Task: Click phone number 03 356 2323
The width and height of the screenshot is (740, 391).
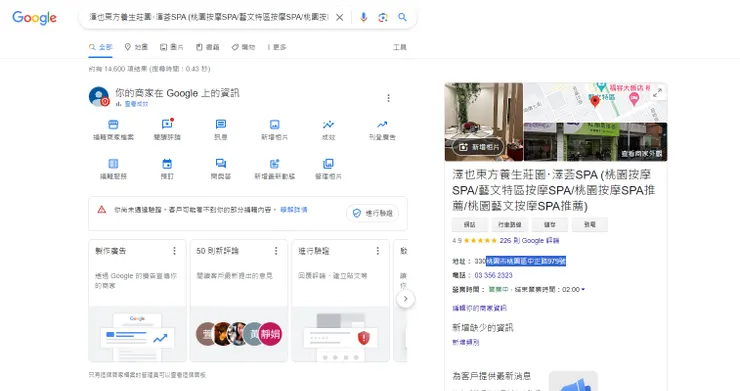Action: click(x=494, y=275)
